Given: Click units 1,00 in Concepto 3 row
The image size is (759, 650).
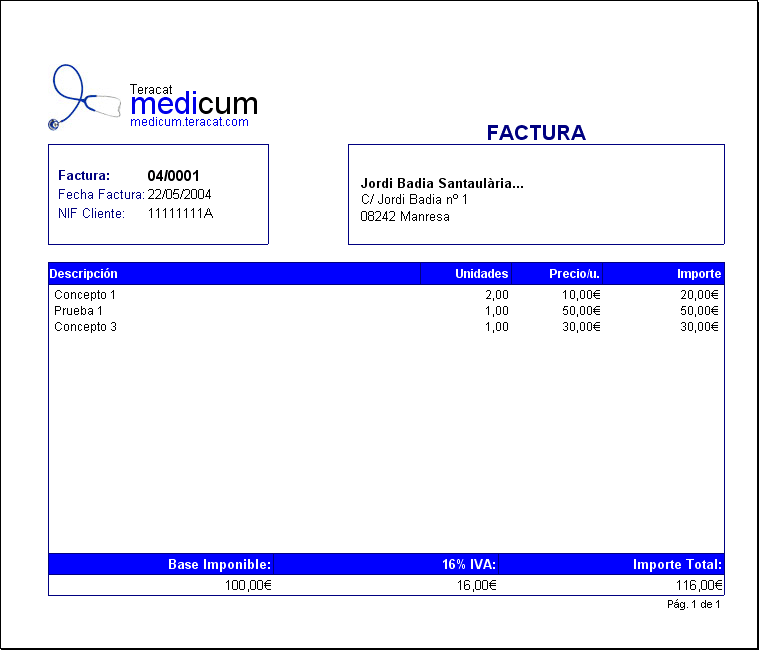Looking at the screenshot, I should (x=497, y=327).
